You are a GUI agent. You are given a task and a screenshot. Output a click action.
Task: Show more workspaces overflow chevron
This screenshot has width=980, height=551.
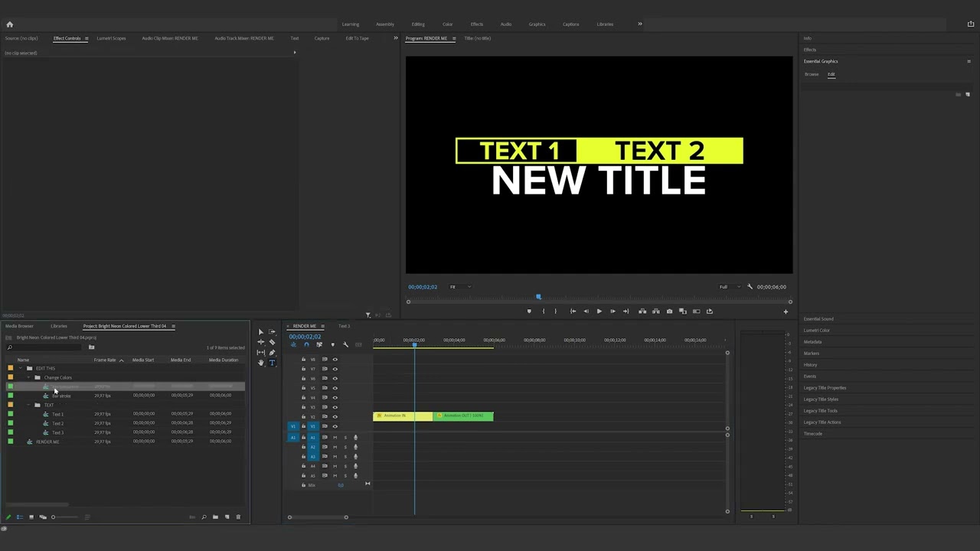[x=640, y=24]
